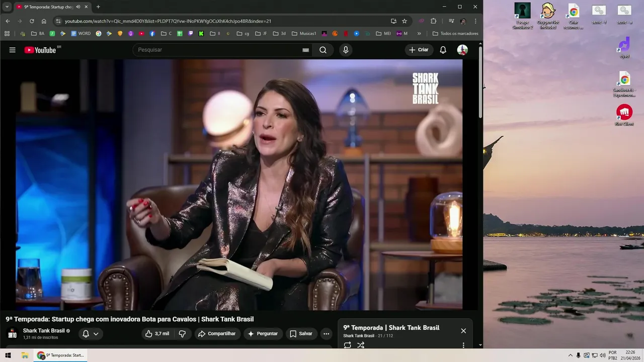This screenshot has width=644, height=362.
Task: Open the '9ª Temporada | Shark Tank Brasil' playlist title
Action: [x=391, y=328]
